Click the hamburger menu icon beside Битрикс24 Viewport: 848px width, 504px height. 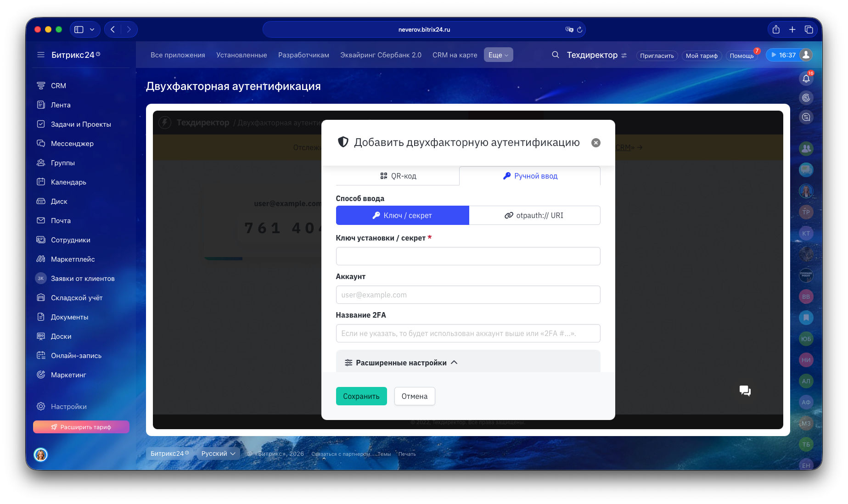tap(41, 55)
